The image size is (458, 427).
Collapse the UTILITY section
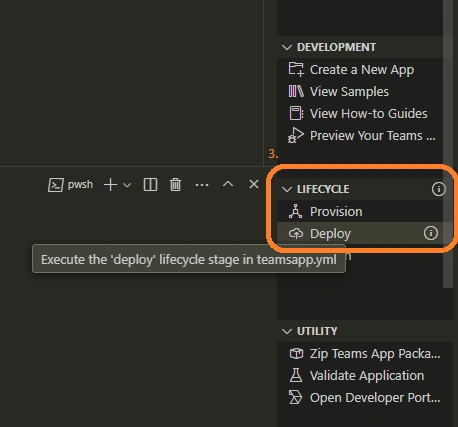click(287, 331)
